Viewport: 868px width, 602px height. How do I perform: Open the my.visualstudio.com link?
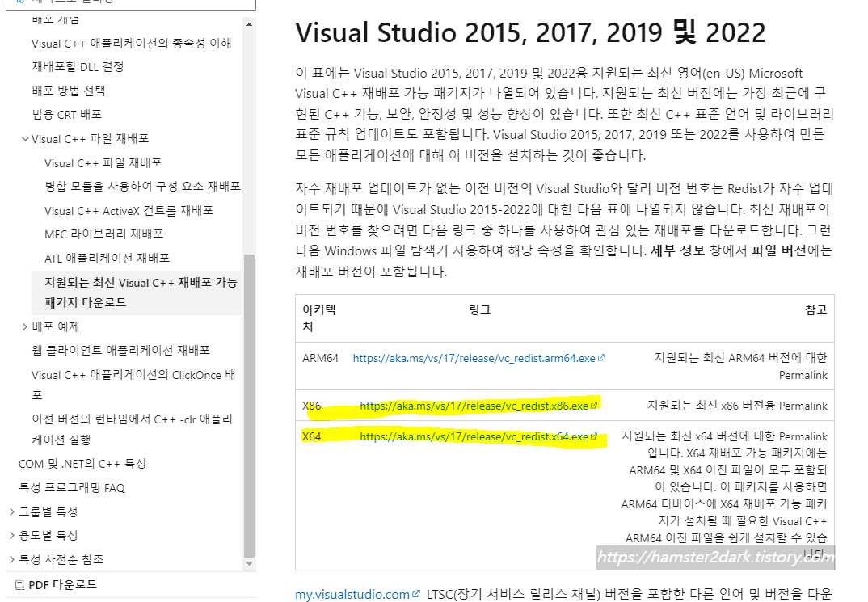point(352,594)
